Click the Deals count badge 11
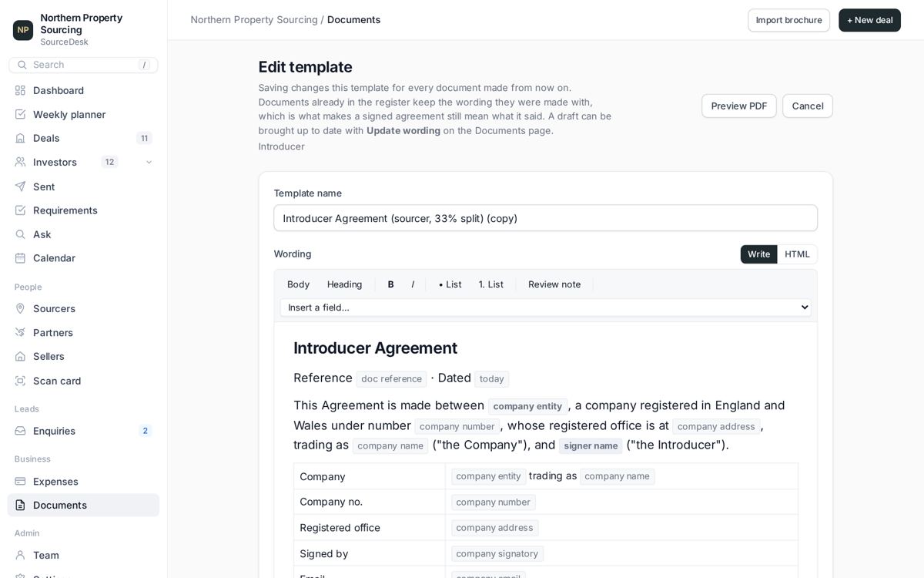924x578 pixels. click(144, 138)
